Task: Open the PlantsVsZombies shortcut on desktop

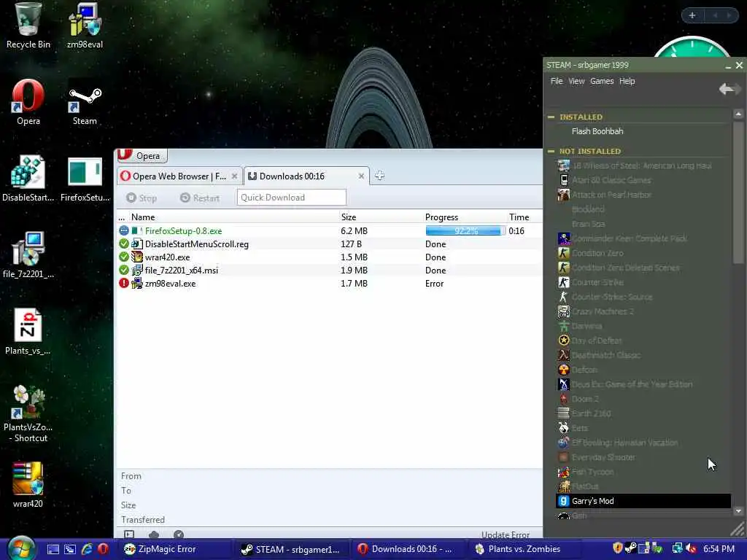Action: 28,413
